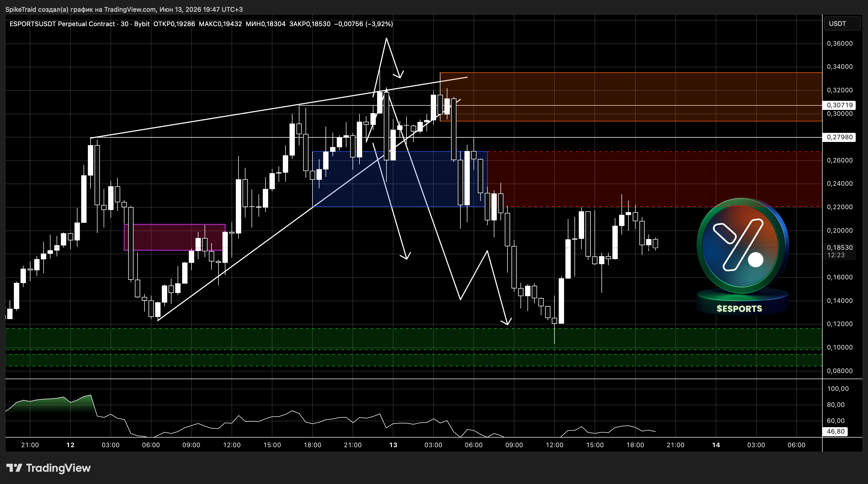The image size is (868, 484).
Task: Click the date 14 on time axis
Action: pos(716,445)
